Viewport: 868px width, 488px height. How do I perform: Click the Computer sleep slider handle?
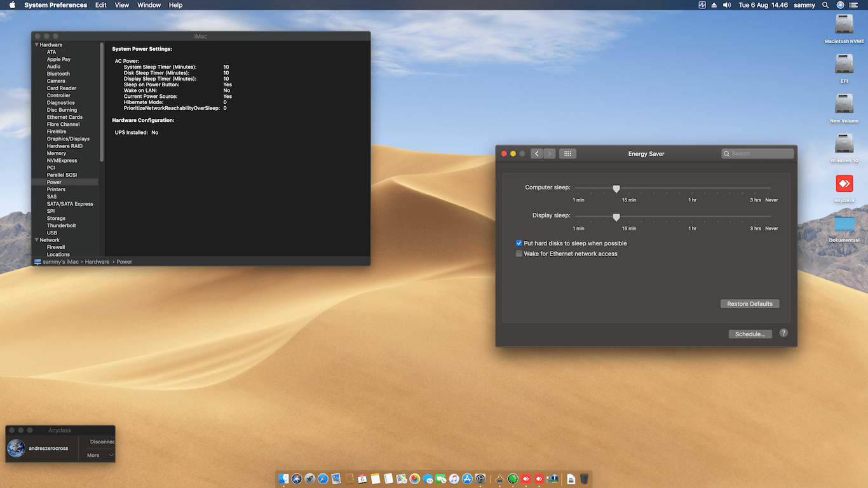(616, 189)
